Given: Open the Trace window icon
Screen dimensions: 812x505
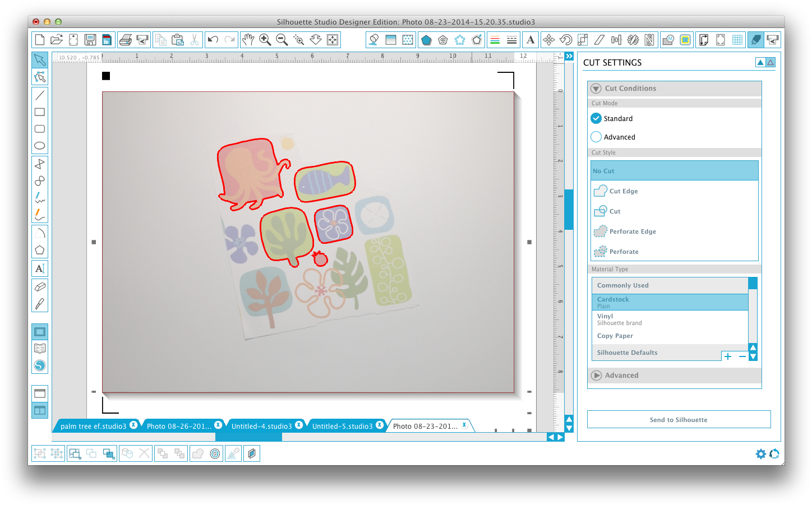Looking at the screenshot, I should tap(685, 40).
